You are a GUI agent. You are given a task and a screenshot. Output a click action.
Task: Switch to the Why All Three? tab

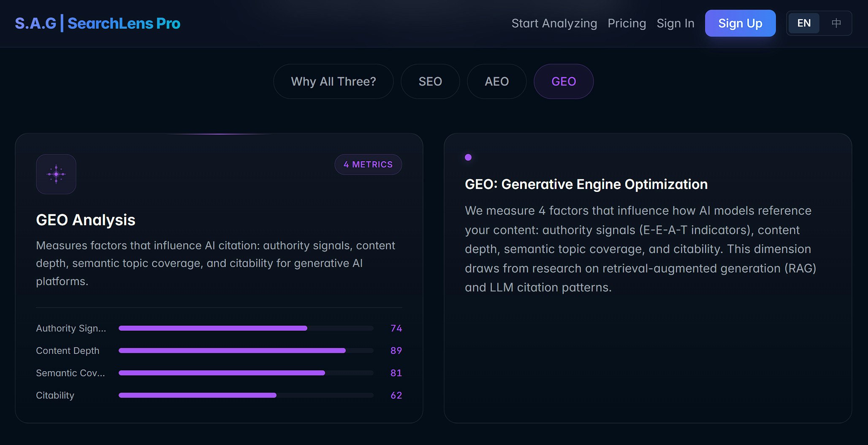pos(333,81)
